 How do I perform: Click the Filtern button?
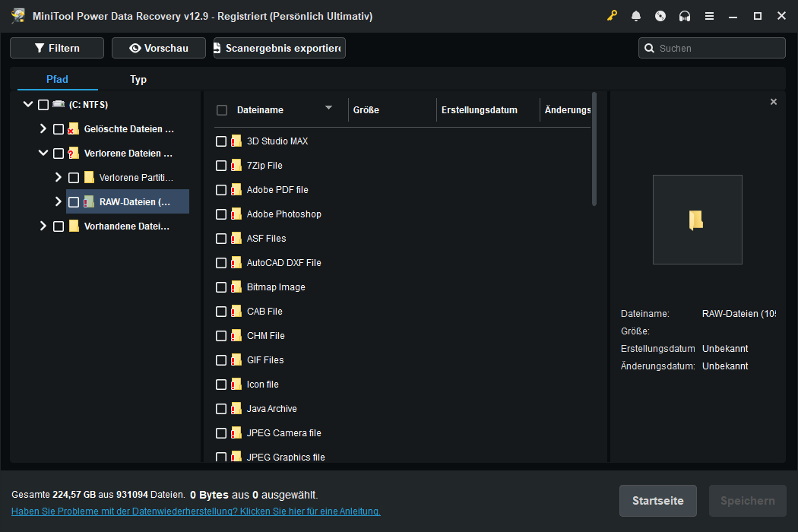click(57, 48)
